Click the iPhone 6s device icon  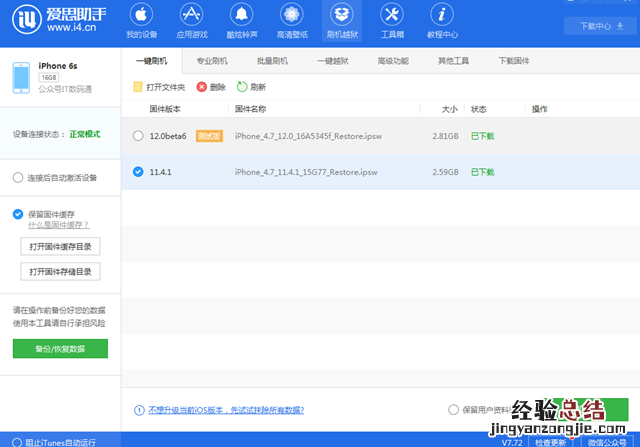coord(21,78)
